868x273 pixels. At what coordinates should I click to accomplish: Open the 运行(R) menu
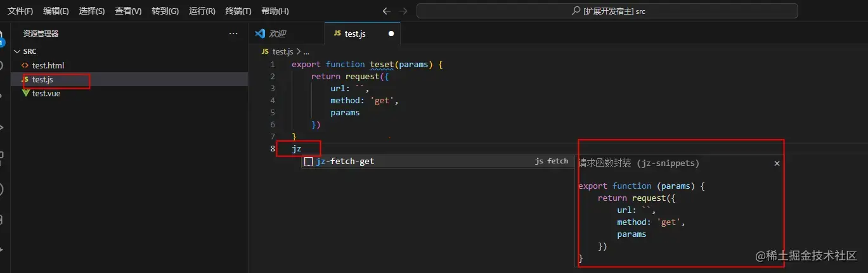[202, 11]
